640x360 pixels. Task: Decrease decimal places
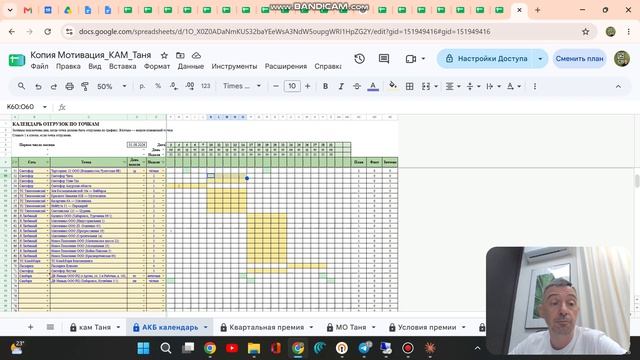click(x=174, y=86)
